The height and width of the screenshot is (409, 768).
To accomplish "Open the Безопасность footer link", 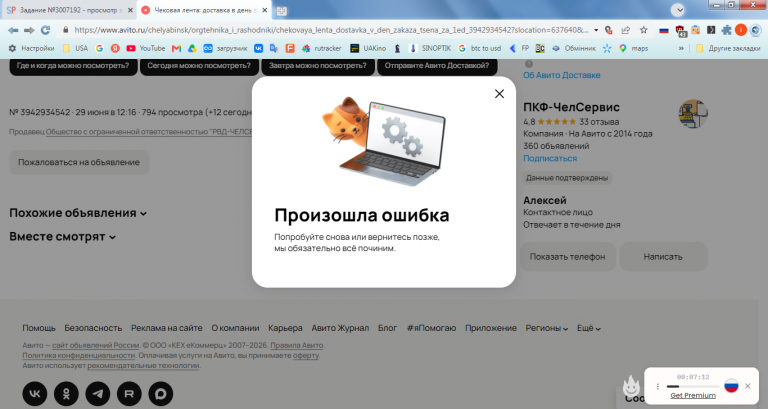I will coord(93,328).
